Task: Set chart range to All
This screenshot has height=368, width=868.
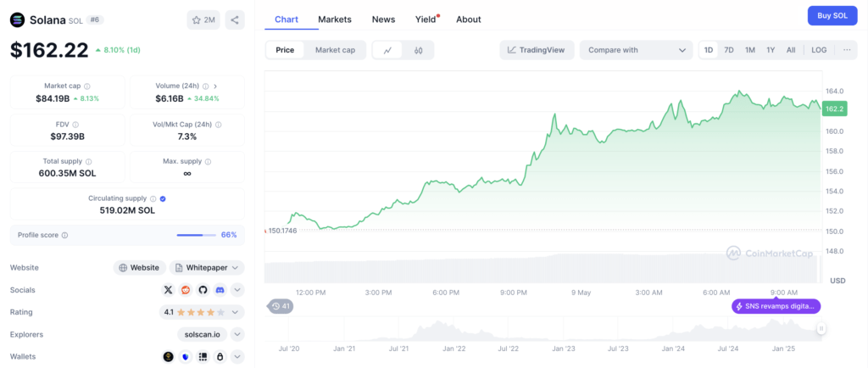Action: pyautogui.click(x=791, y=50)
